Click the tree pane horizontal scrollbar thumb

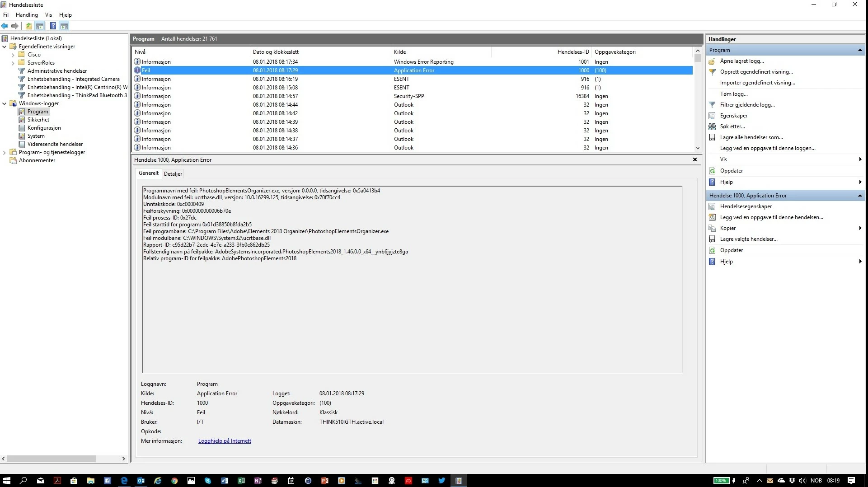pos(52,459)
